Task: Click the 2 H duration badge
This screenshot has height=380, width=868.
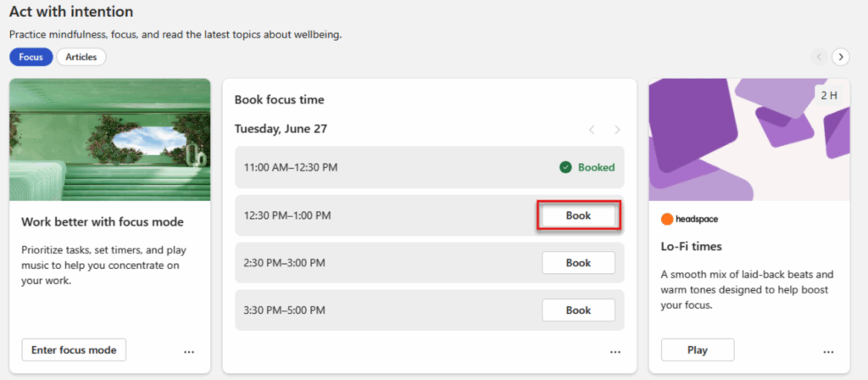Action: [829, 95]
